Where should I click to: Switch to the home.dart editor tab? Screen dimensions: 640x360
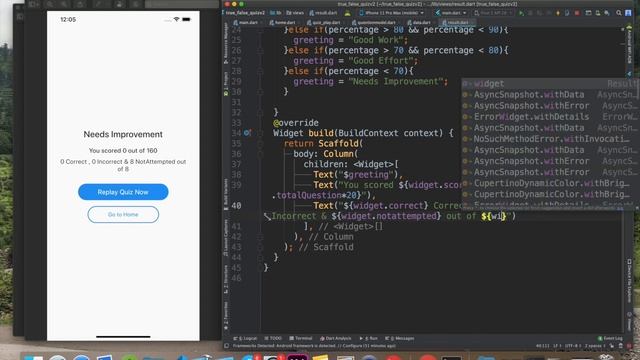[282, 22]
